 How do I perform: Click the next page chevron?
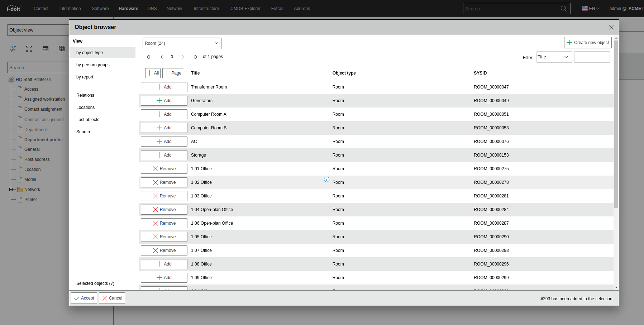tap(183, 57)
